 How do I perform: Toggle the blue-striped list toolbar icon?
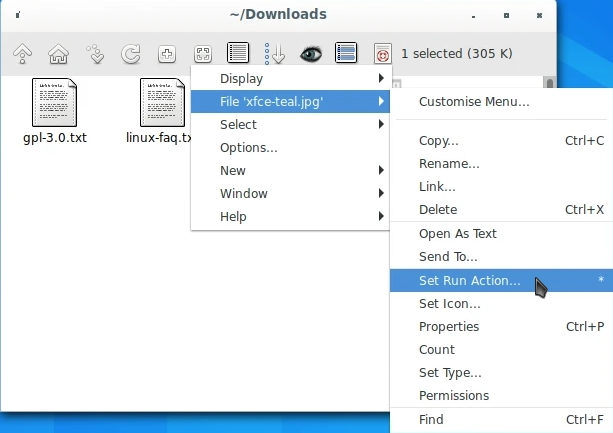(346, 54)
